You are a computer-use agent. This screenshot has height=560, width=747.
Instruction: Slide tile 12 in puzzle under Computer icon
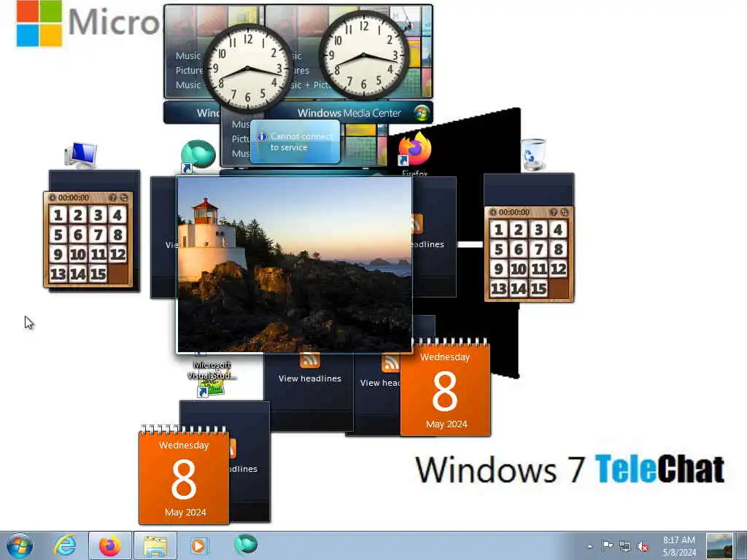click(117, 254)
